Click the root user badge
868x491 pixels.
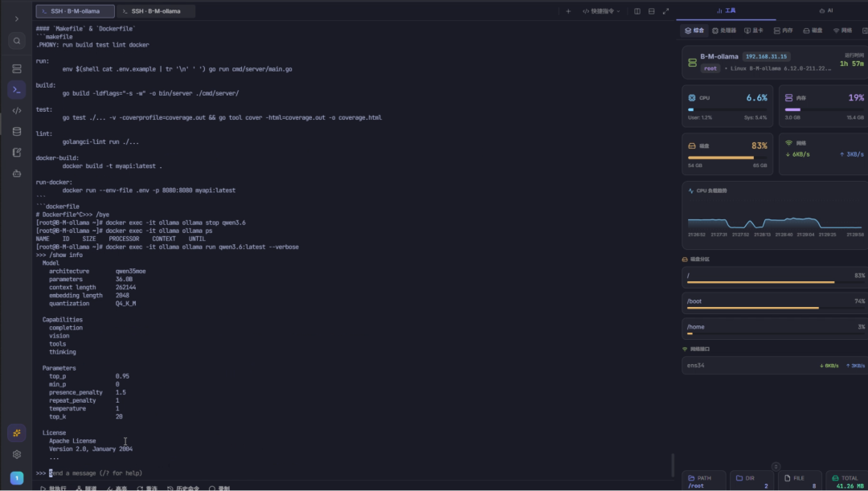[x=710, y=68]
